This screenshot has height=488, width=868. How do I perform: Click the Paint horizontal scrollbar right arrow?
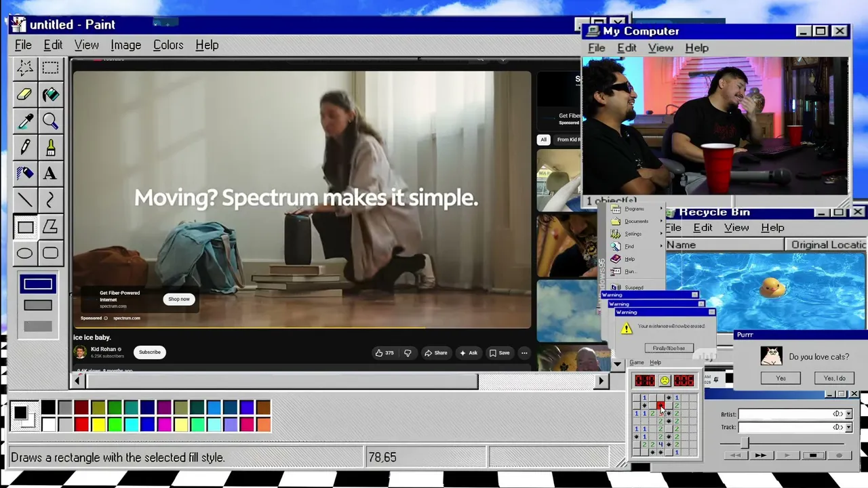coord(601,381)
